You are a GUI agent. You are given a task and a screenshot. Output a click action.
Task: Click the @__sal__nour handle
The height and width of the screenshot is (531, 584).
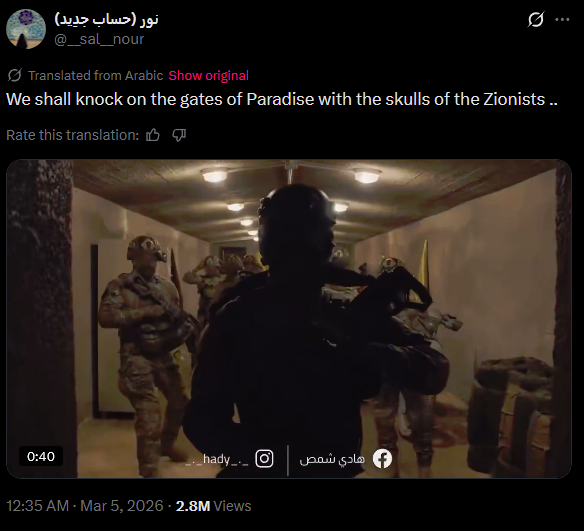(x=99, y=39)
